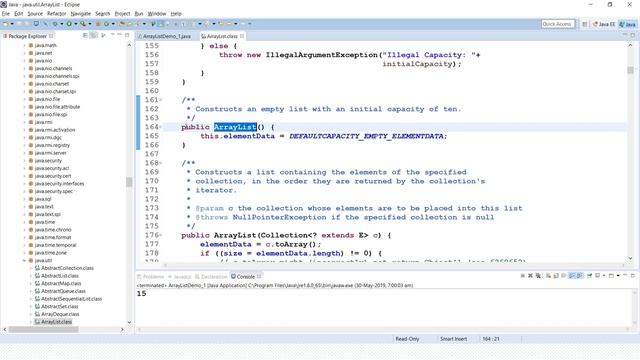The height and width of the screenshot is (360, 640).
Task: Maximize the Console view
Action: [x=633, y=276]
